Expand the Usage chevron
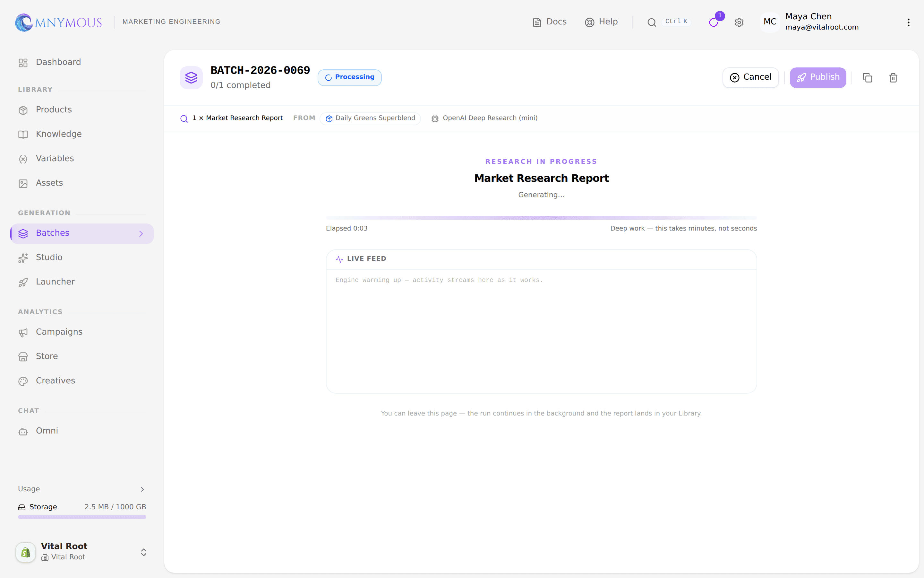Viewport: 924px width, 578px height. (x=142, y=489)
